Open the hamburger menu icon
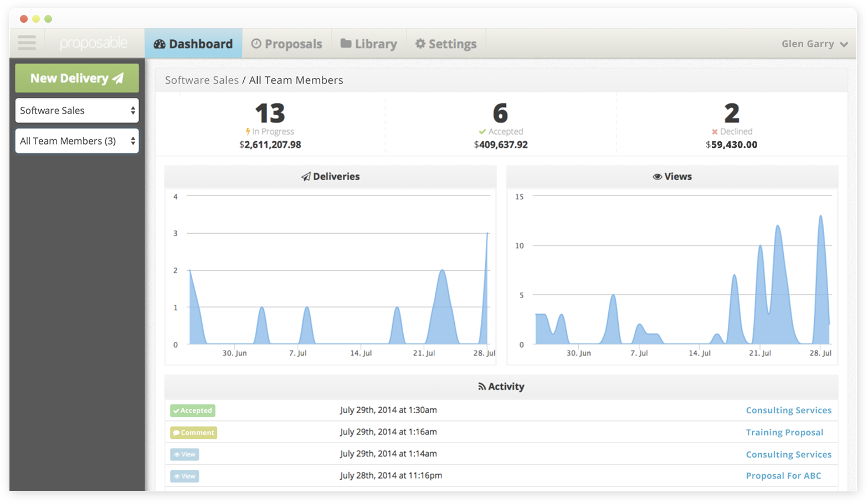Image resolution: width=868 pixels, height=503 pixels. (27, 43)
